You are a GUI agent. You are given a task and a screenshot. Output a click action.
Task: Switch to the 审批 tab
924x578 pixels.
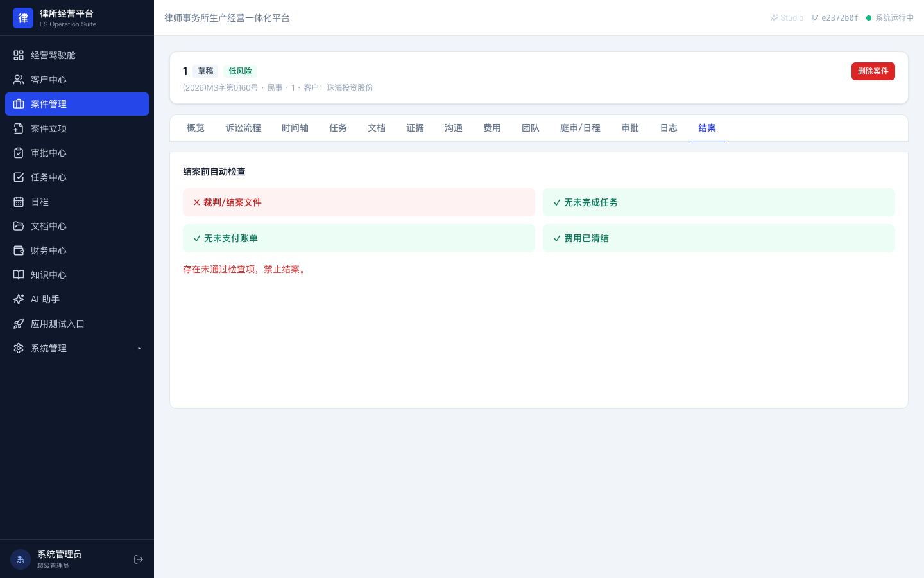click(630, 128)
